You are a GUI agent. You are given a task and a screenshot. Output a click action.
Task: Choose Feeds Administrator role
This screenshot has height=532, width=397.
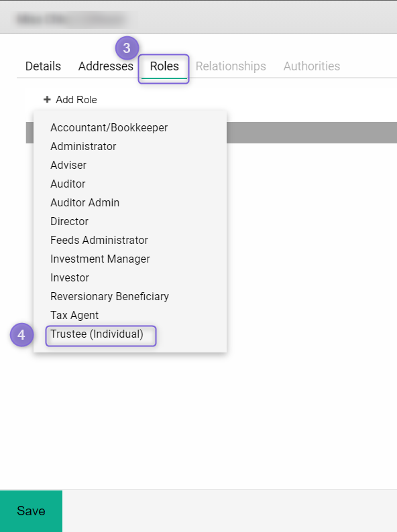99,241
